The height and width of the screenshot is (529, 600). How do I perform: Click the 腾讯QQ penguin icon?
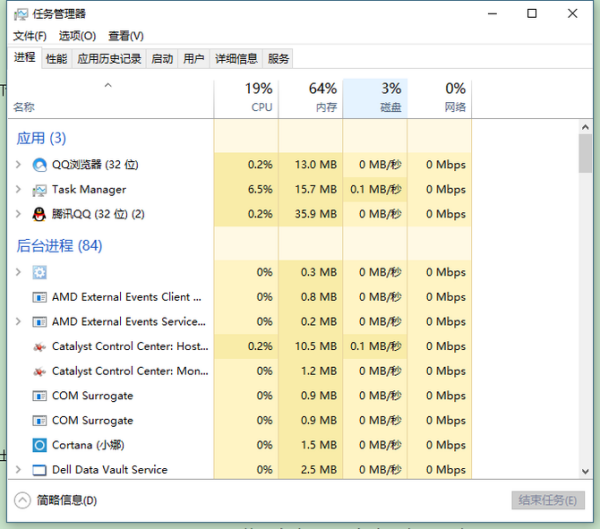coord(40,214)
